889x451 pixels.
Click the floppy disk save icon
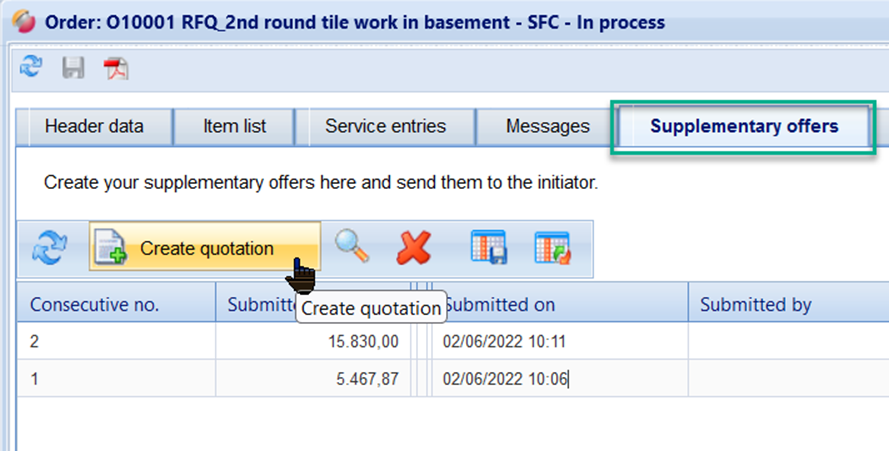pos(73,68)
